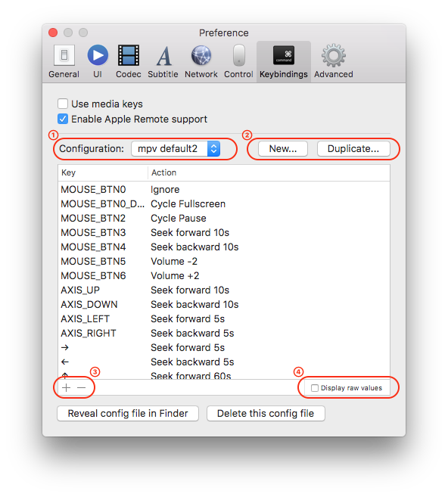Viewport: 448px width, 497px height.
Task: Select the Volume -2 action row
Action: [x=224, y=261]
